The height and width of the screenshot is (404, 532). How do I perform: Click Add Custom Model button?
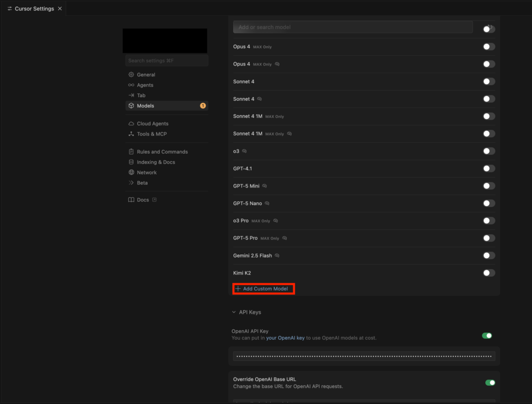click(x=264, y=289)
